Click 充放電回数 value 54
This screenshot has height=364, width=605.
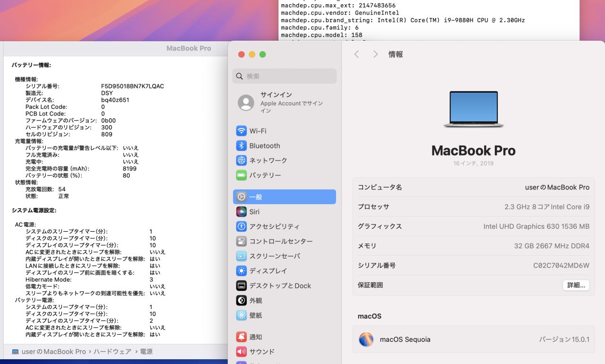pyautogui.click(x=62, y=189)
